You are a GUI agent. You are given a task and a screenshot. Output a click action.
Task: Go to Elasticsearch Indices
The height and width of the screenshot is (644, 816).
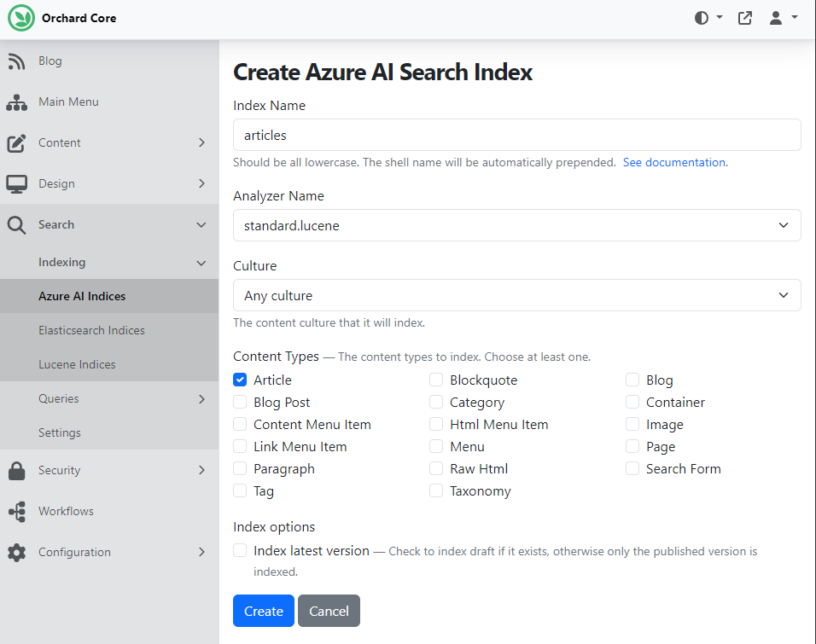point(109,330)
